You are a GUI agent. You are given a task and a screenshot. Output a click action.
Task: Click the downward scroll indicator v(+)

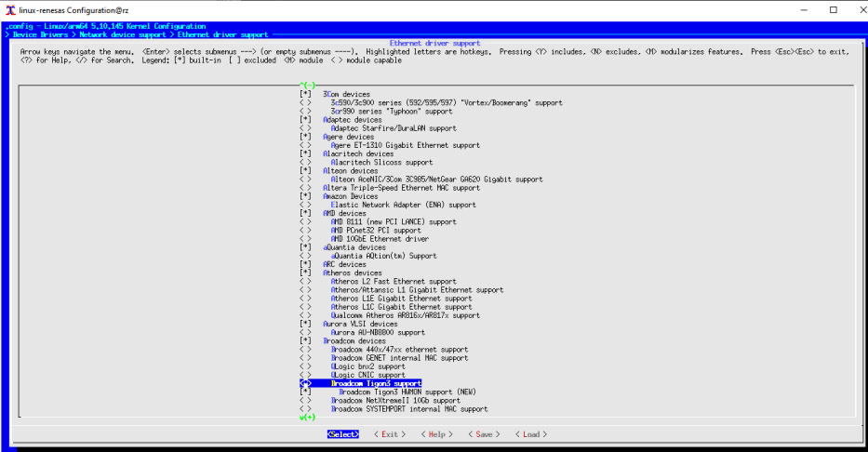point(307,418)
